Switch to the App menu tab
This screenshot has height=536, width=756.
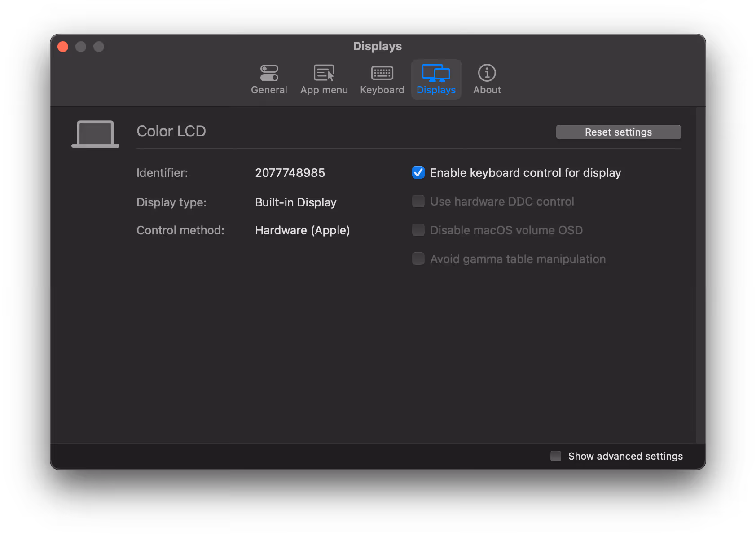point(324,79)
